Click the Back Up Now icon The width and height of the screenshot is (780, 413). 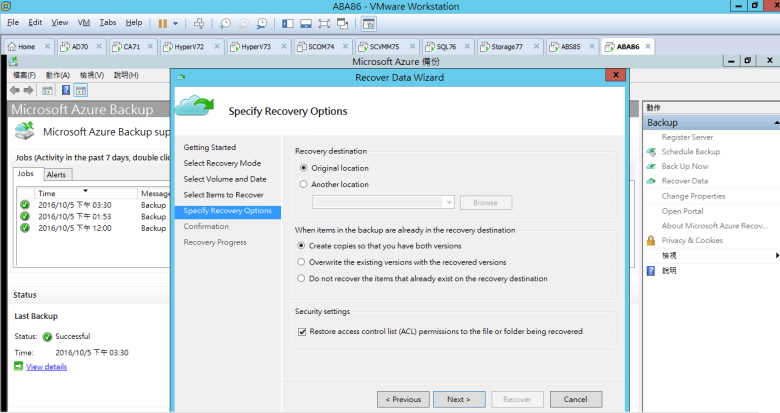(652, 167)
